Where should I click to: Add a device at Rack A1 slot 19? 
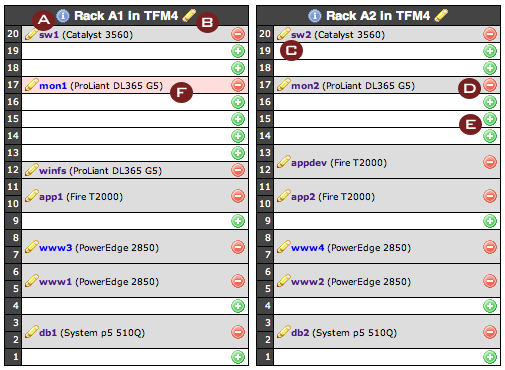[238, 51]
